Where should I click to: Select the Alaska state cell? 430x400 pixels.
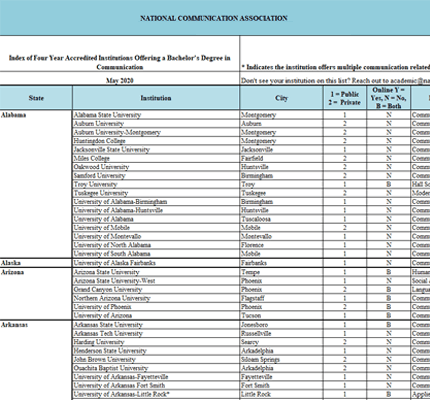[x=36, y=263]
